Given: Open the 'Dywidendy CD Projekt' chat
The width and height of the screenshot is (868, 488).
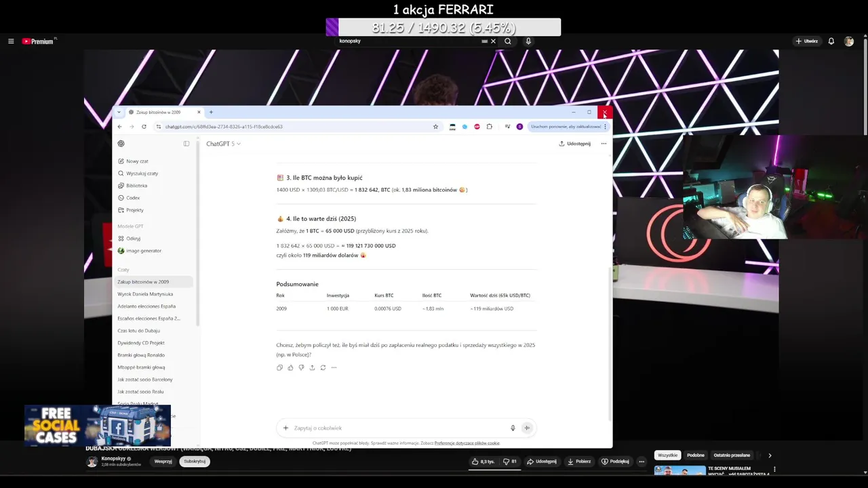Looking at the screenshot, I should pyautogui.click(x=154, y=343).
